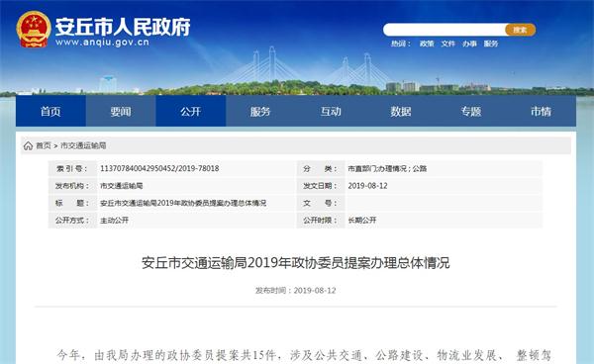Open the 市情 navigation tab
Image resolution: width=594 pixels, height=364 pixels.
click(x=541, y=111)
